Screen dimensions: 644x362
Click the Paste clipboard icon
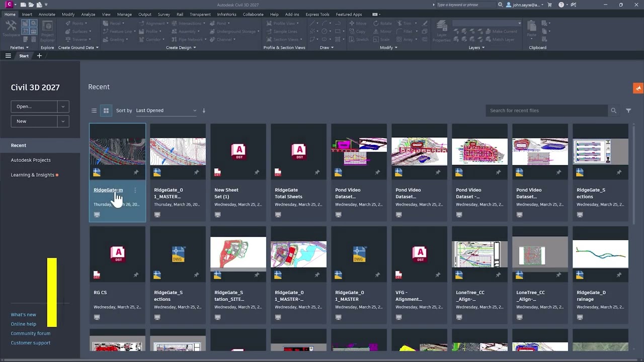(x=531, y=28)
